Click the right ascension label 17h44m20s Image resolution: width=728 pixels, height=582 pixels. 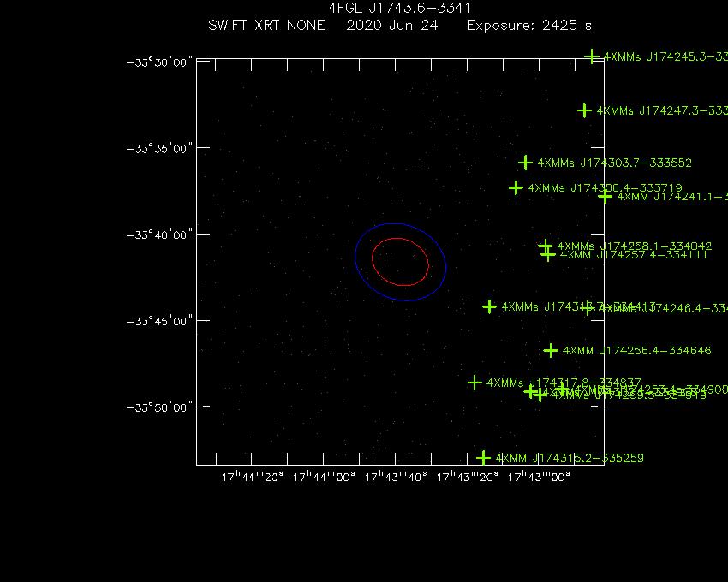(252, 477)
